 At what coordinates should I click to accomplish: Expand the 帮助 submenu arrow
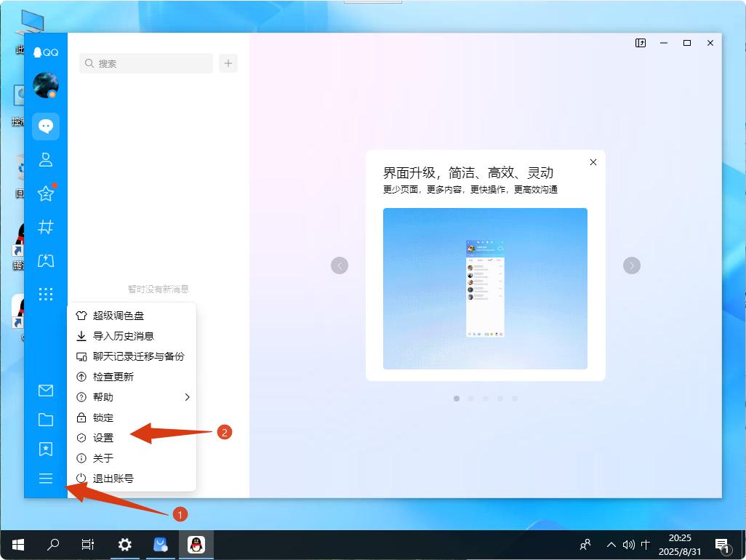tap(187, 397)
